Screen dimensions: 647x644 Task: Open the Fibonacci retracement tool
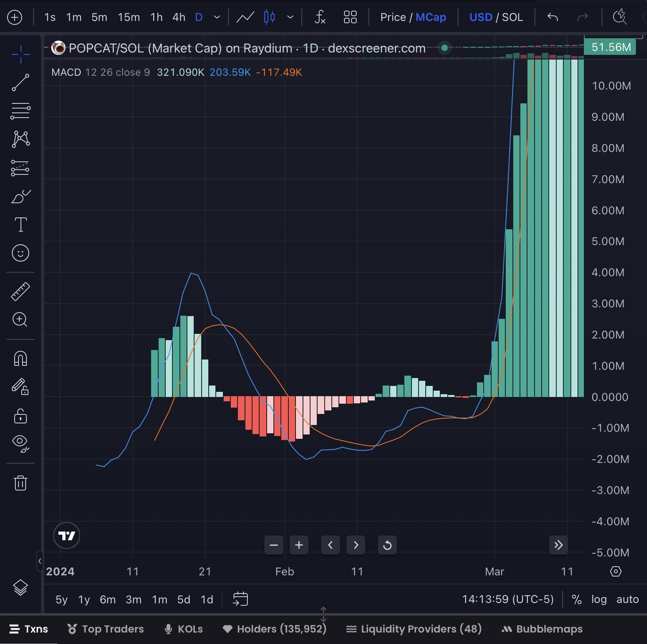pyautogui.click(x=21, y=111)
